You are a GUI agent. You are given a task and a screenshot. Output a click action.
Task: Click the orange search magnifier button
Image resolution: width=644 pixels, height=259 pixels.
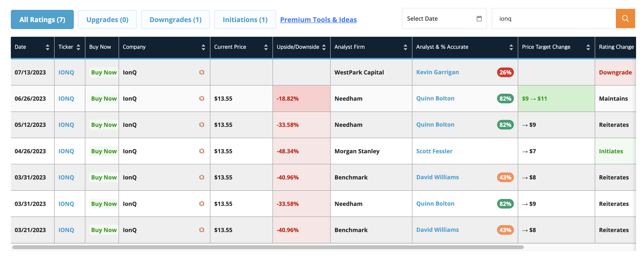[x=625, y=18]
